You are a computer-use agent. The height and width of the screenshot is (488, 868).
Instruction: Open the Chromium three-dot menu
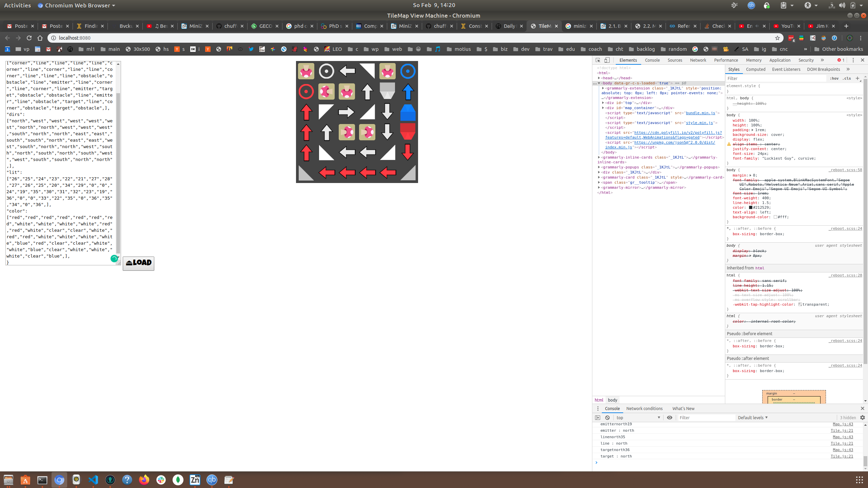pyautogui.click(x=861, y=38)
